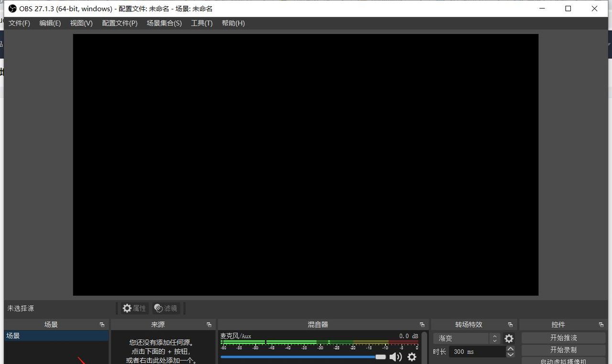Expand the 渐变 transition dropdown

[x=467, y=338]
